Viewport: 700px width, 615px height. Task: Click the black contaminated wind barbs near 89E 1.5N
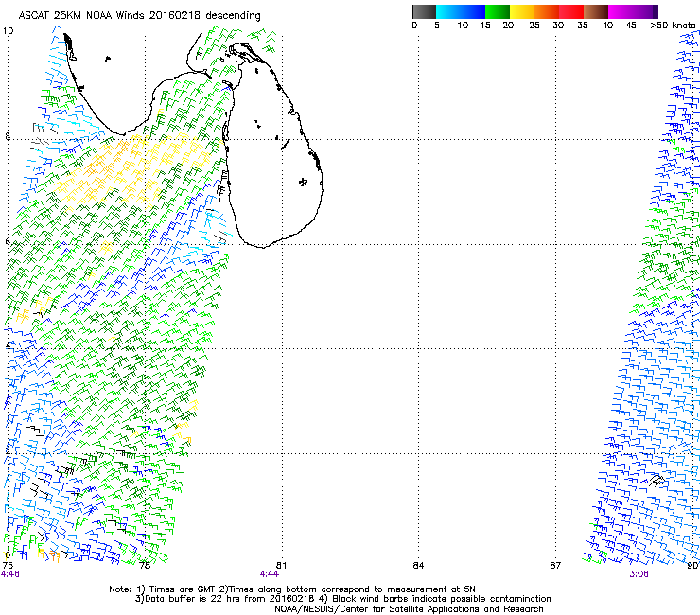pos(656,480)
